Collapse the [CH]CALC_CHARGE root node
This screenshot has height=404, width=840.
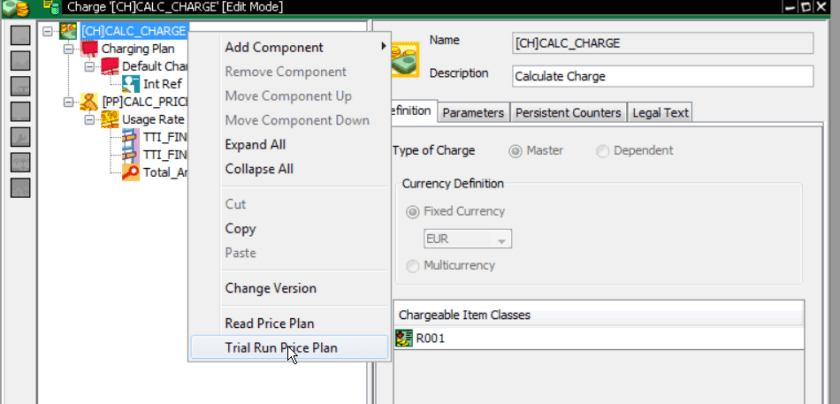point(48,32)
